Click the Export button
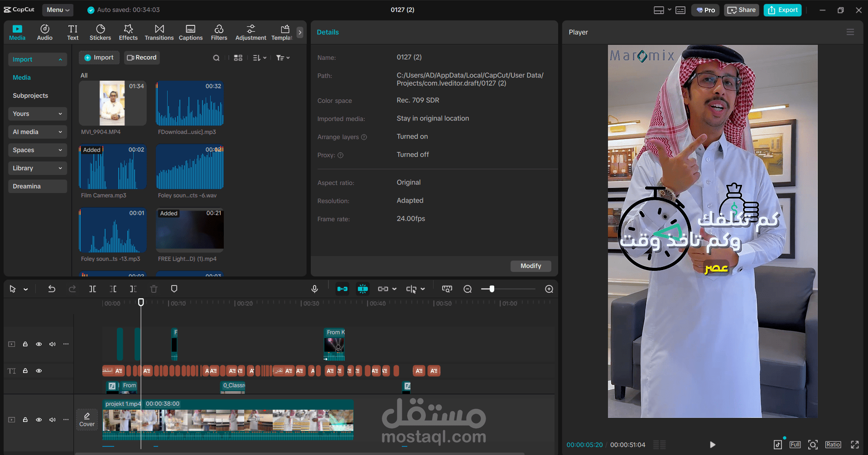Viewport: 868px width, 455px height. tap(782, 10)
